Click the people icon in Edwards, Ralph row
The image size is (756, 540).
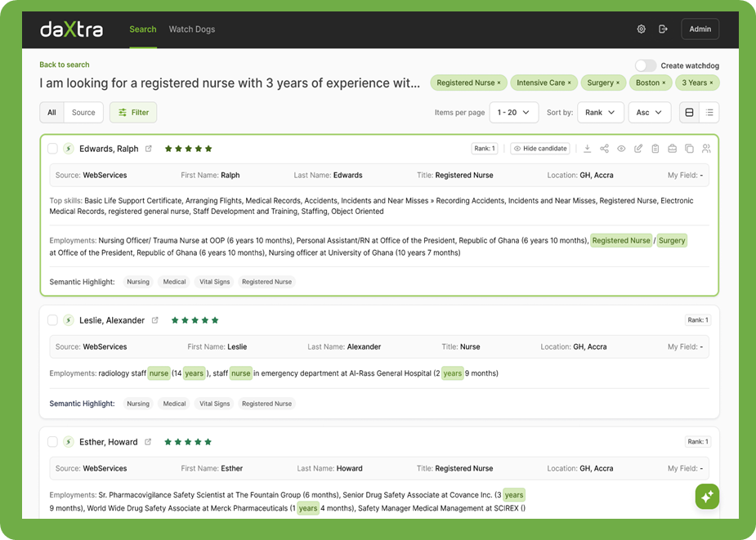[x=706, y=149]
